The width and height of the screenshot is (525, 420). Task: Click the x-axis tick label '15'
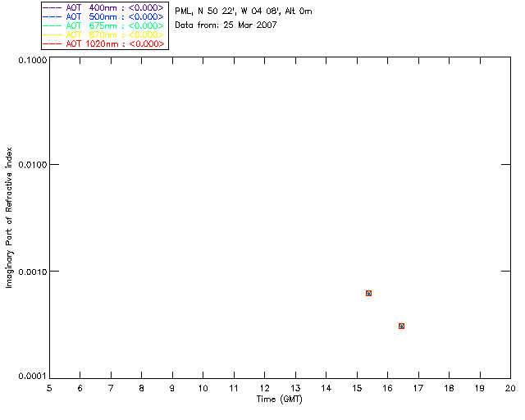(357, 388)
